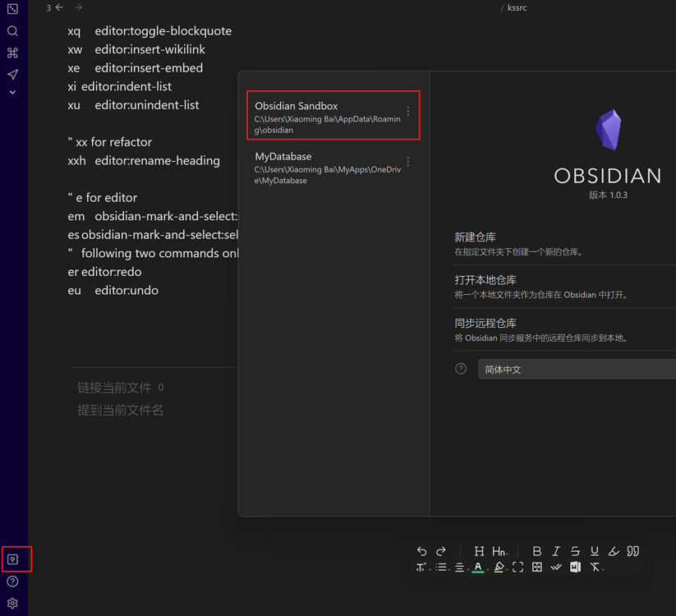Screen dimensions: 676x616
Task: Click the redo icon in the toolbar
Action: pos(441,551)
